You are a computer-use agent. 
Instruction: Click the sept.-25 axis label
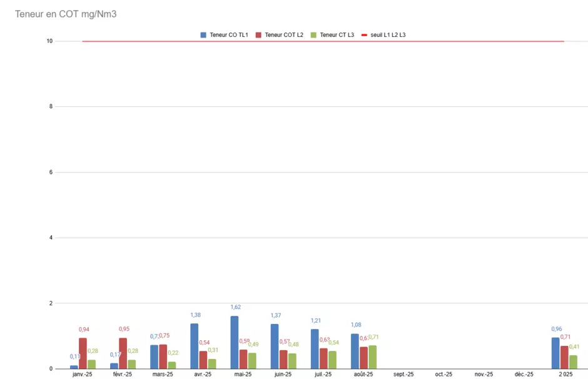tap(403, 374)
